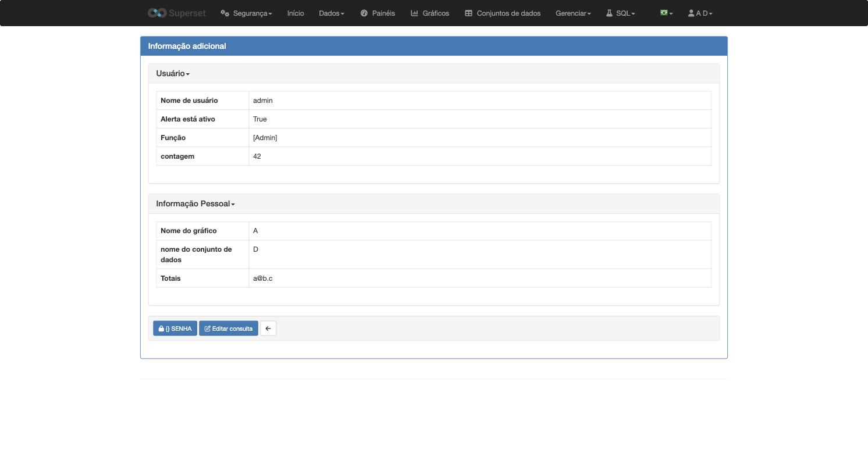Open Painéis dashboards page

tap(378, 13)
